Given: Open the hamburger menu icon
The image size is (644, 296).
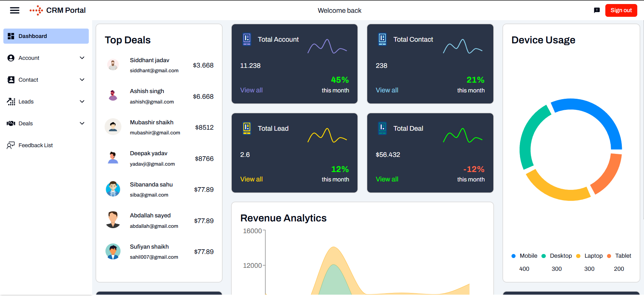Looking at the screenshot, I should (14, 10).
